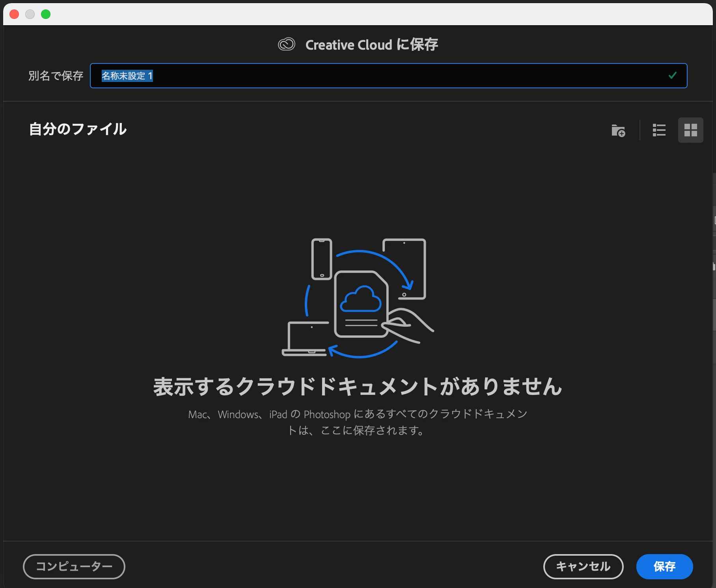This screenshot has width=716, height=588.
Task: Switch to list view
Action: click(659, 130)
